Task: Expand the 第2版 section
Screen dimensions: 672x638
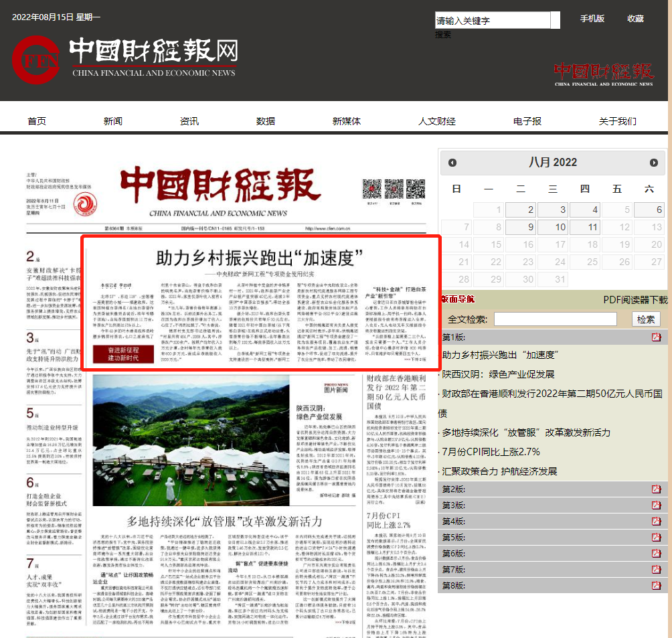Action: (552, 489)
